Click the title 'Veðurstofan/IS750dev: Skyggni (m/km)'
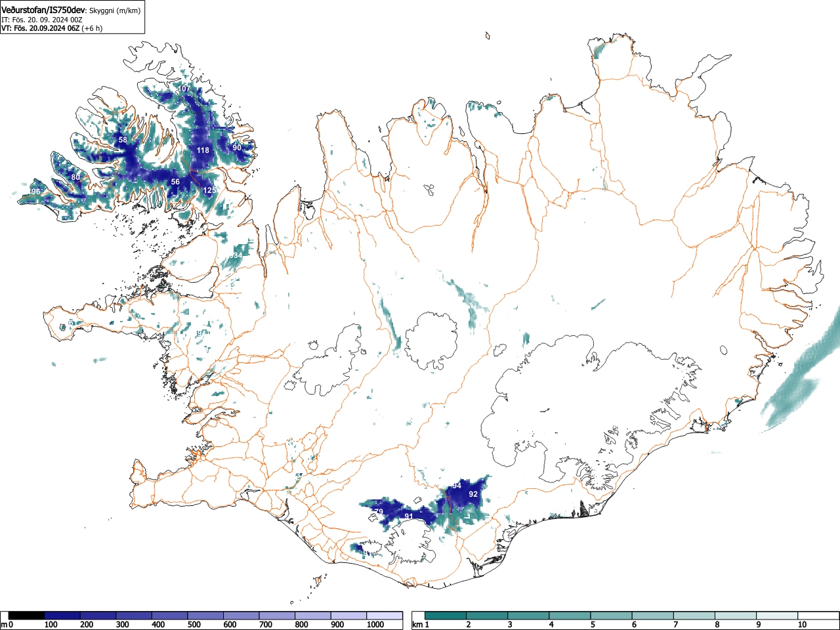Viewport: 840px width, 630px height. [x=71, y=10]
